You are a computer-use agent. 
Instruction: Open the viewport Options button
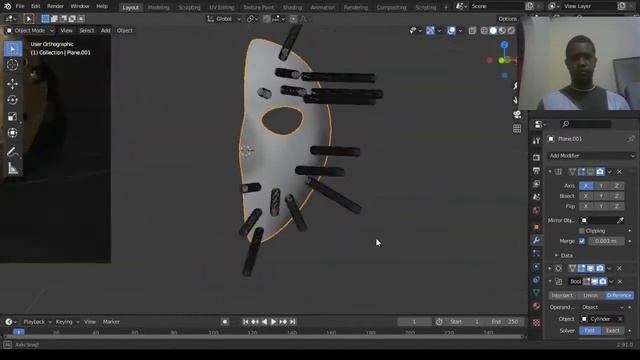(507, 19)
